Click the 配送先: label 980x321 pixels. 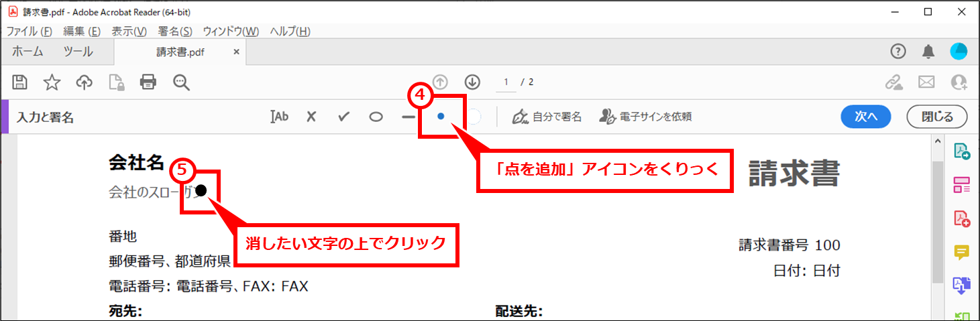[x=519, y=312]
